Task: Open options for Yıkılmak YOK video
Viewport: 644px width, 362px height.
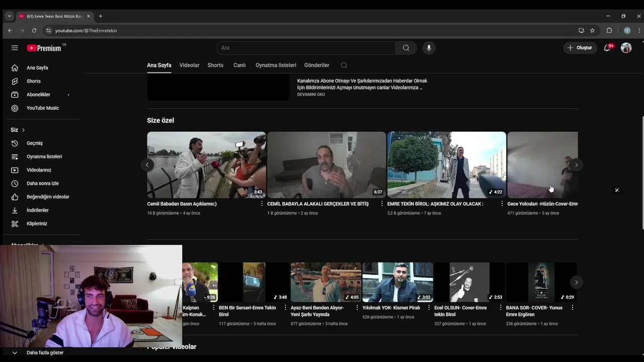Action: 429,308
